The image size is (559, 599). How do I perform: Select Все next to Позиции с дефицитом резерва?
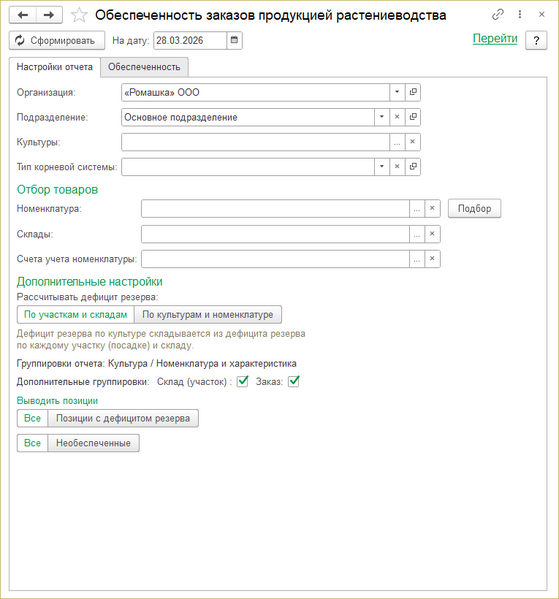point(32,418)
